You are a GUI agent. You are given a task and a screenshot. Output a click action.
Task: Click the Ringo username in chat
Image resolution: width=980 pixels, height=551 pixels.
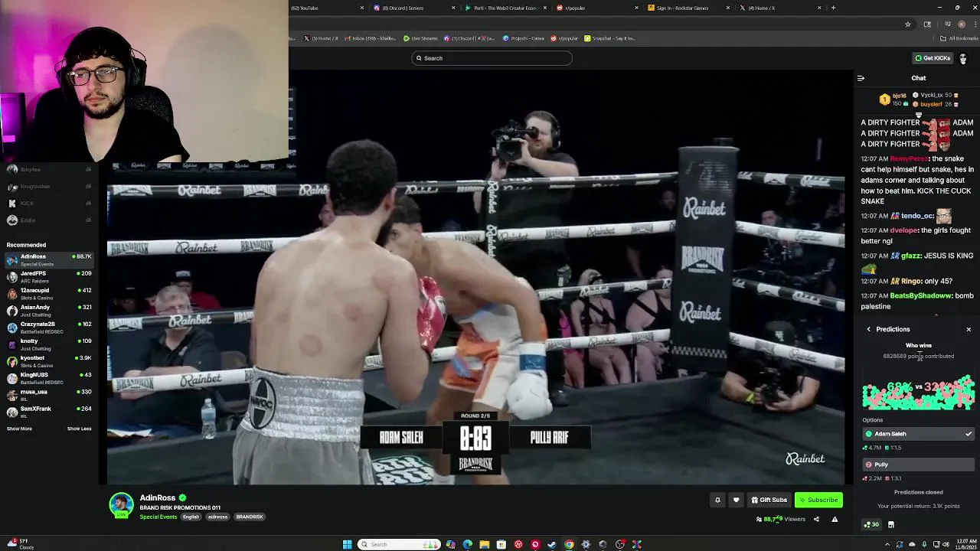[910, 281]
